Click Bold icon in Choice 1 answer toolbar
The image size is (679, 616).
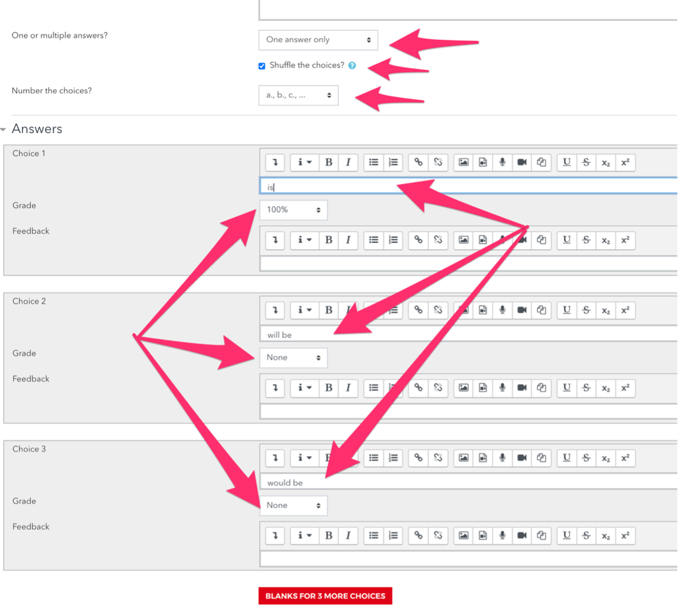[x=328, y=162]
